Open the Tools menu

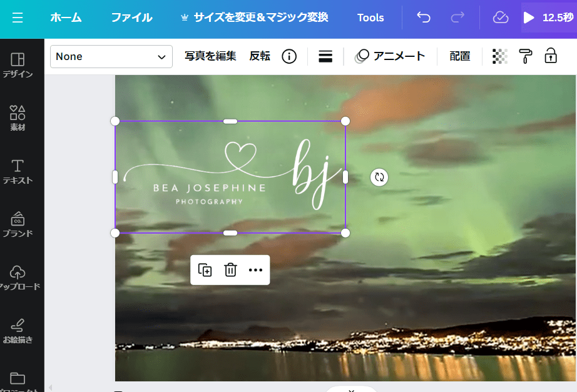[370, 18]
